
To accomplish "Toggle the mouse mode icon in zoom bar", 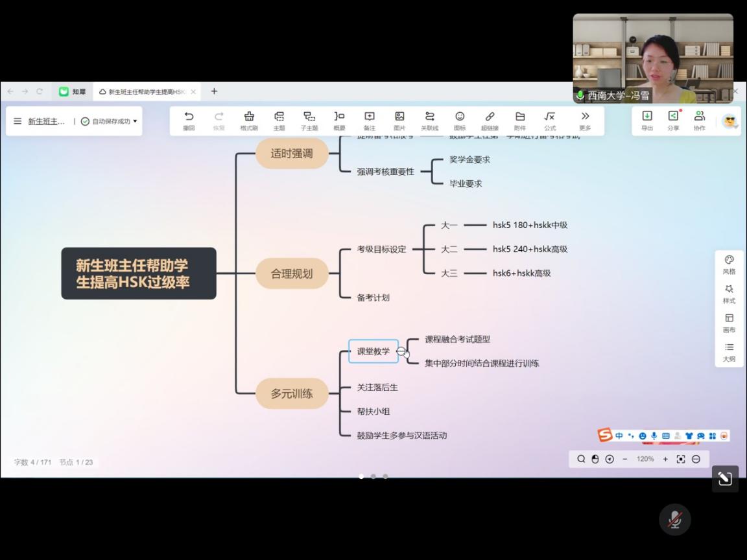I will (x=595, y=459).
